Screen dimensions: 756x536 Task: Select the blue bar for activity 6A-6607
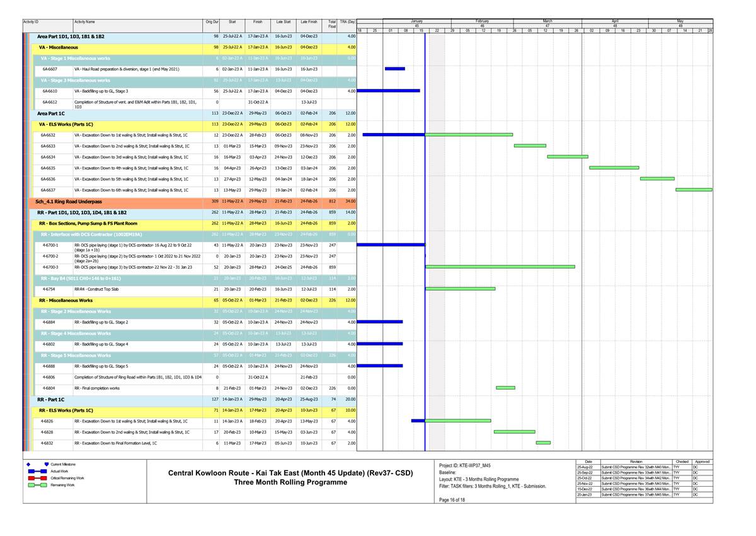(394, 69)
